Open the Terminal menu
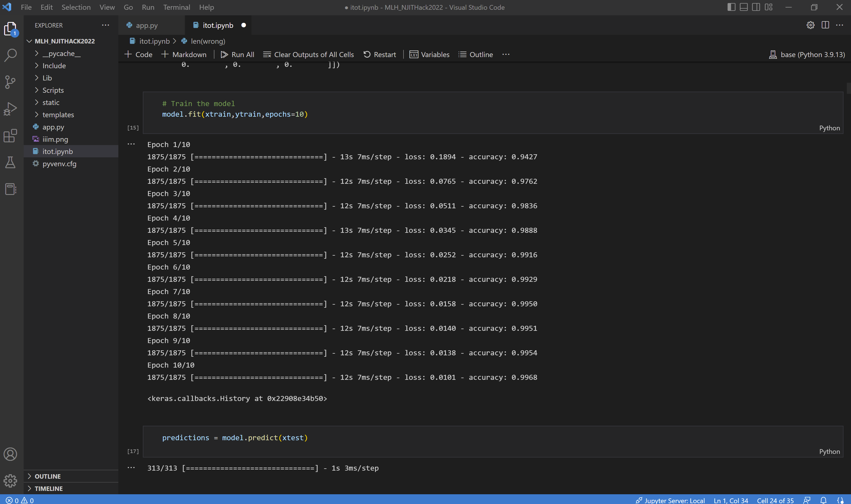851x504 pixels. [x=176, y=7]
